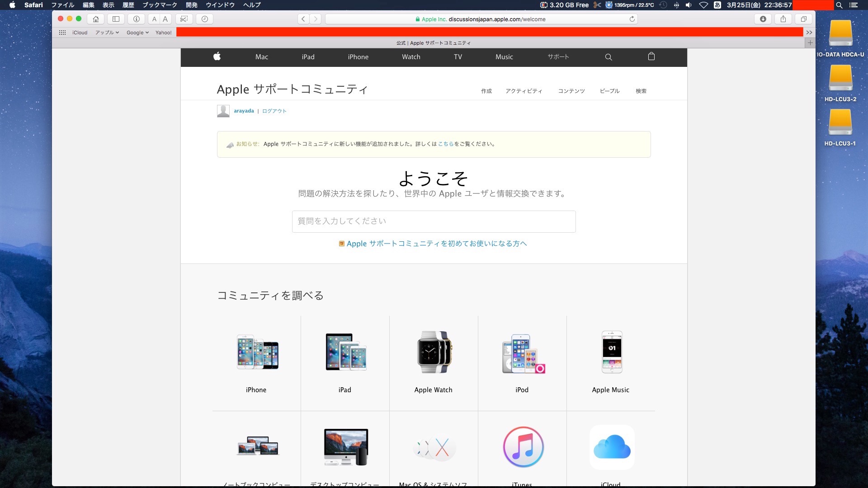Image resolution: width=868 pixels, height=488 pixels.
Task: Toggle the Japanese input method menu icon
Action: tap(717, 5)
